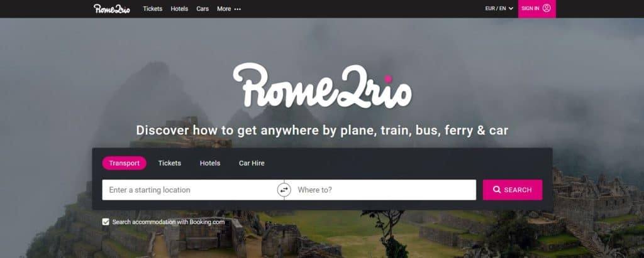
Task: Open the More menu in the navbar
Action: (x=229, y=9)
